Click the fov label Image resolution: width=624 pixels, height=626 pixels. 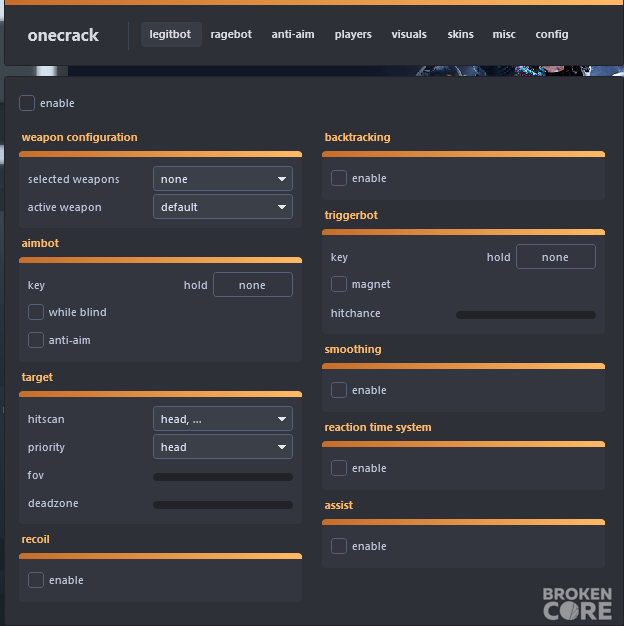pyautogui.click(x=36, y=475)
